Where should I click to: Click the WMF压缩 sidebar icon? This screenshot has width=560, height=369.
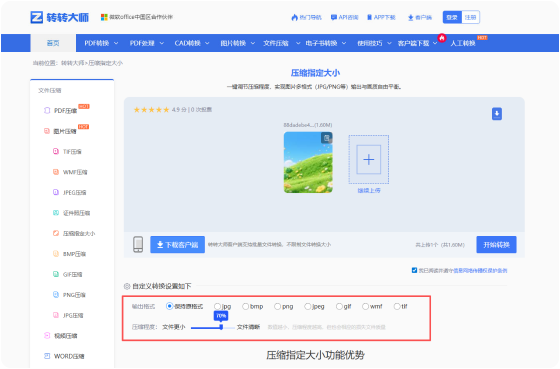click(56, 172)
